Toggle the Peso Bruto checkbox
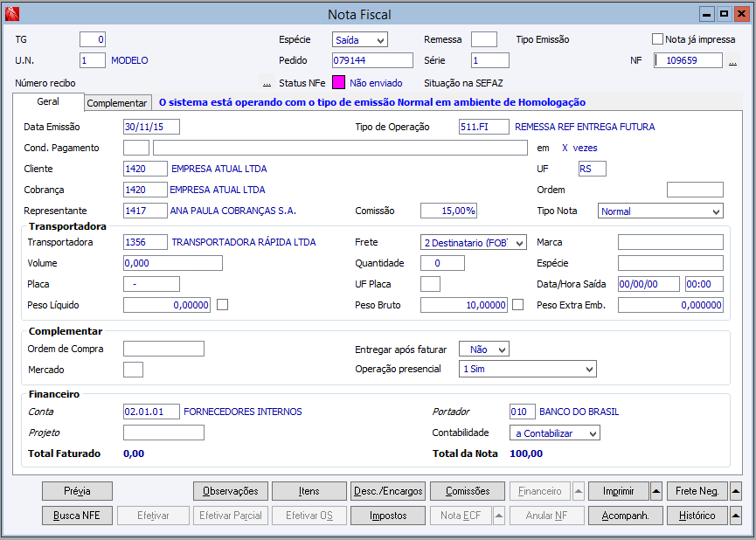Viewport: 756px width, 540px height. pos(517,305)
